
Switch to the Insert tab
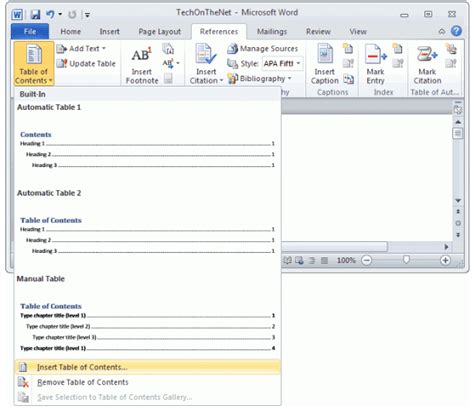[x=109, y=32]
